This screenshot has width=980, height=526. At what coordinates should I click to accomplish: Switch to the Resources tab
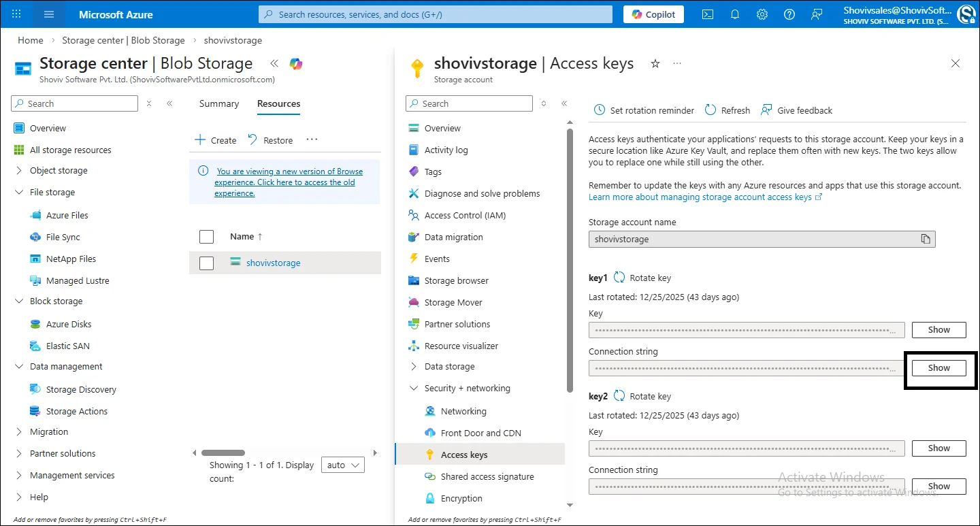point(278,103)
